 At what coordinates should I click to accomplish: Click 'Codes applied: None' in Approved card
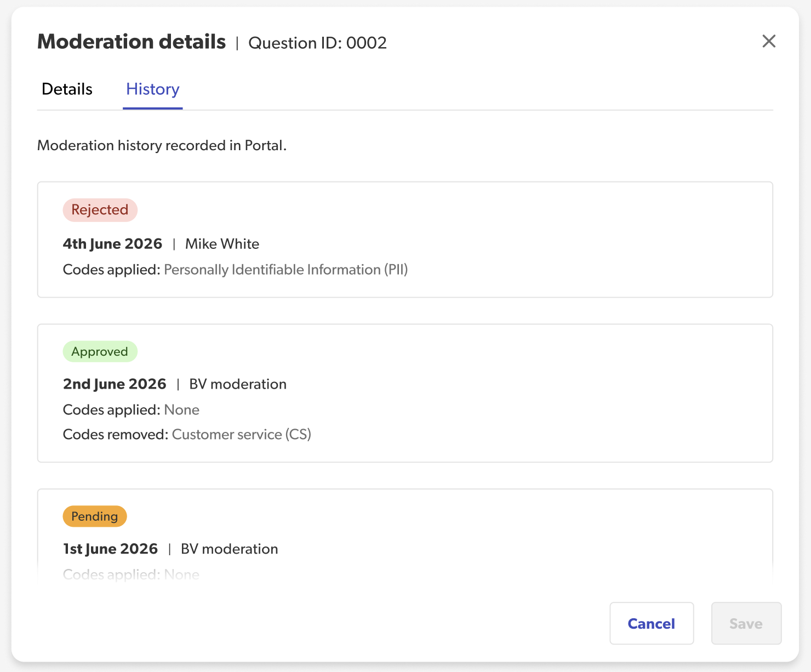coord(132,410)
